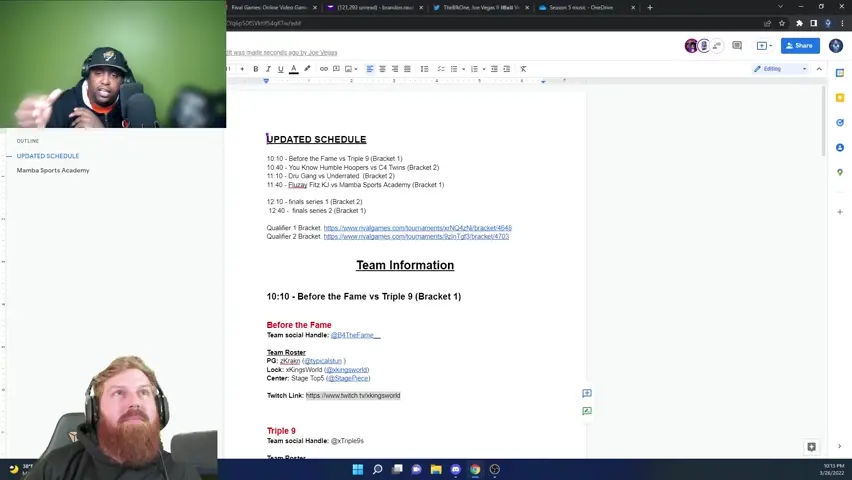Collapse the toolbar with the up chevron
The height and width of the screenshot is (480, 852).
819,69
